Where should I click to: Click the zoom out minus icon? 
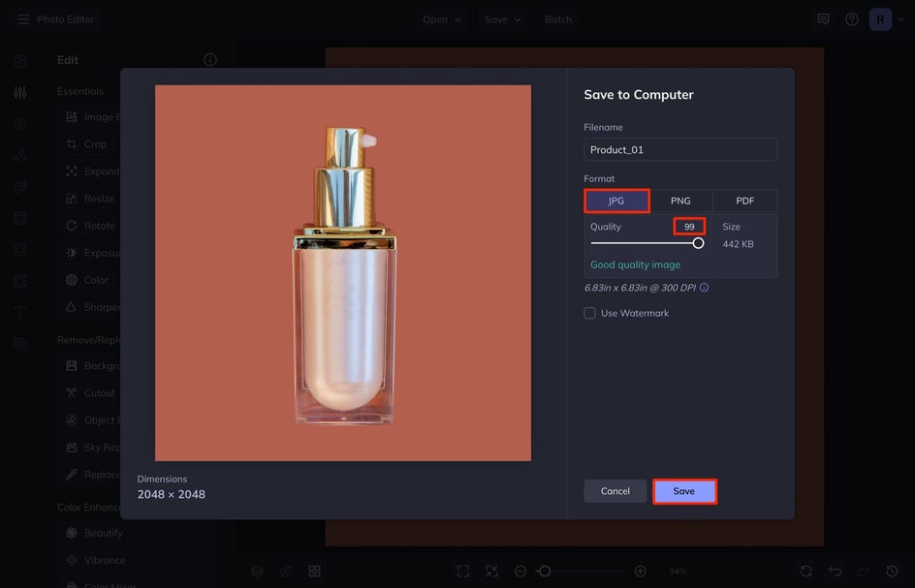coord(521,572)
